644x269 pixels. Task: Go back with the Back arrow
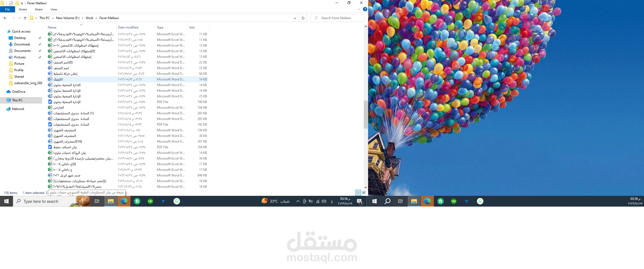pos(5,18)
